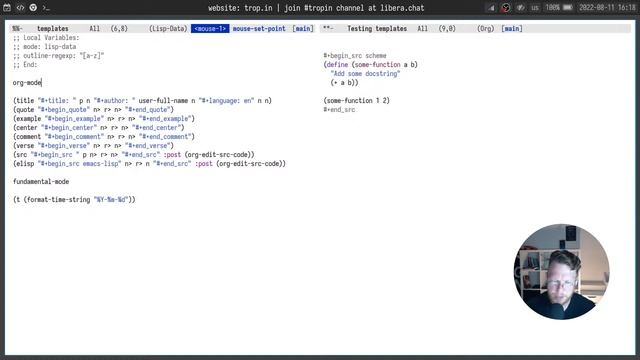Click 'All' in the templates modeline
The image size is (640, 360).
click(94, 29)
